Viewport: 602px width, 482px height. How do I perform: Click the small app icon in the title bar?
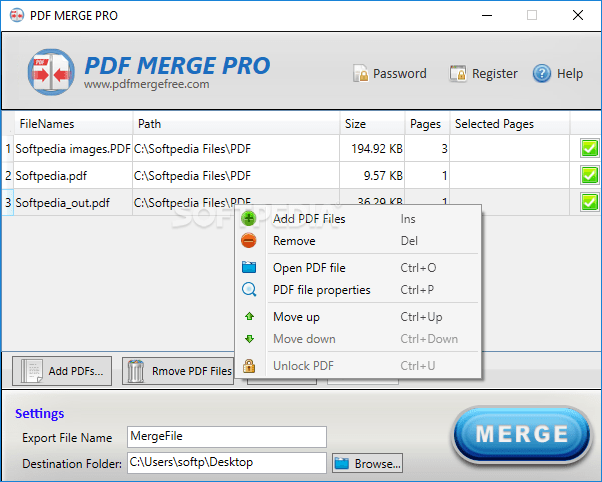pos(17,15)
